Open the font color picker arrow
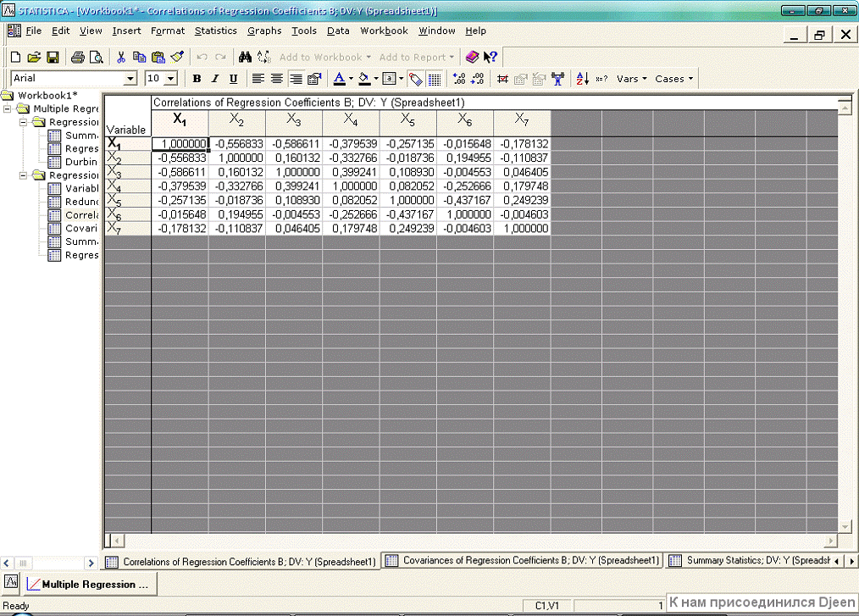 click(351, 79)
